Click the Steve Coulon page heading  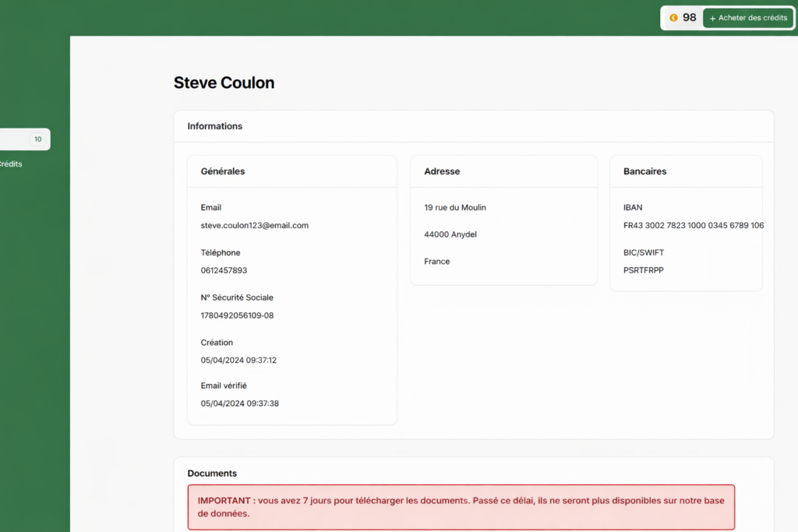click(224, 83)
